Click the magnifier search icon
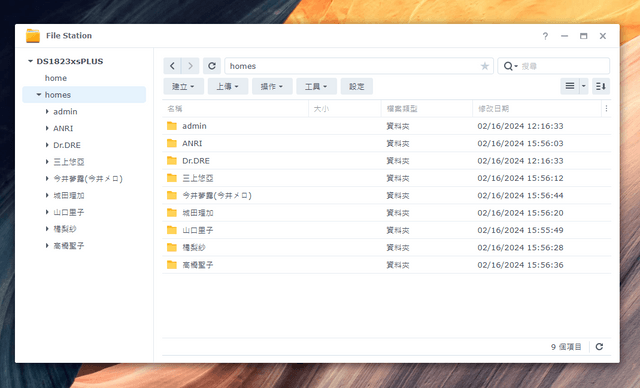 click(508, 66)
